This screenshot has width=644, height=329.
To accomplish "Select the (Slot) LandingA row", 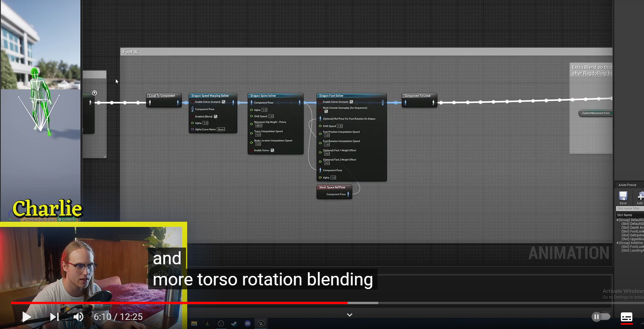I will click(632, 250).
